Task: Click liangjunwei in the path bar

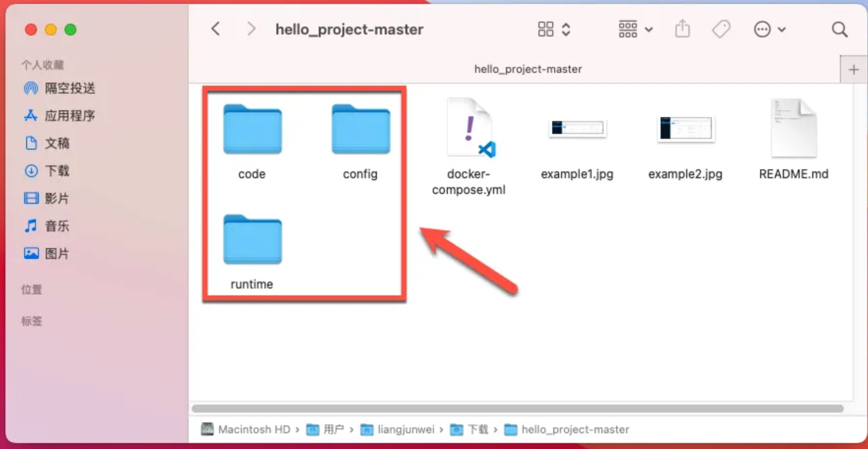Action: (x=405, y=430)
